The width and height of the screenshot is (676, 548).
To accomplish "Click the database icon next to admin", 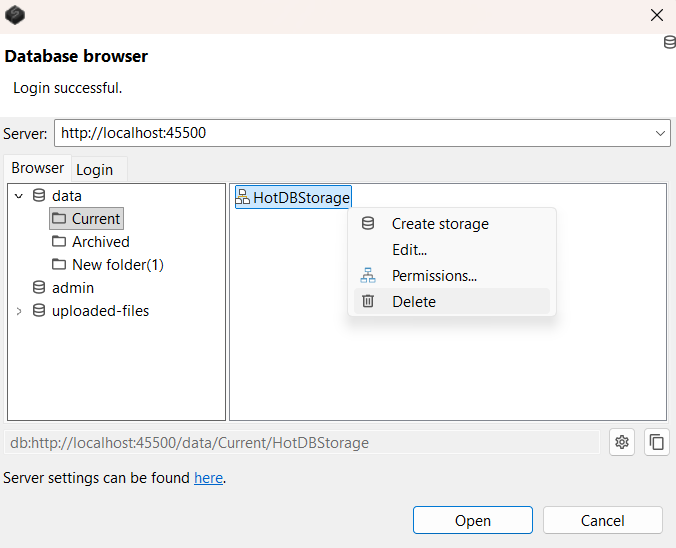I will click(39, 288).
